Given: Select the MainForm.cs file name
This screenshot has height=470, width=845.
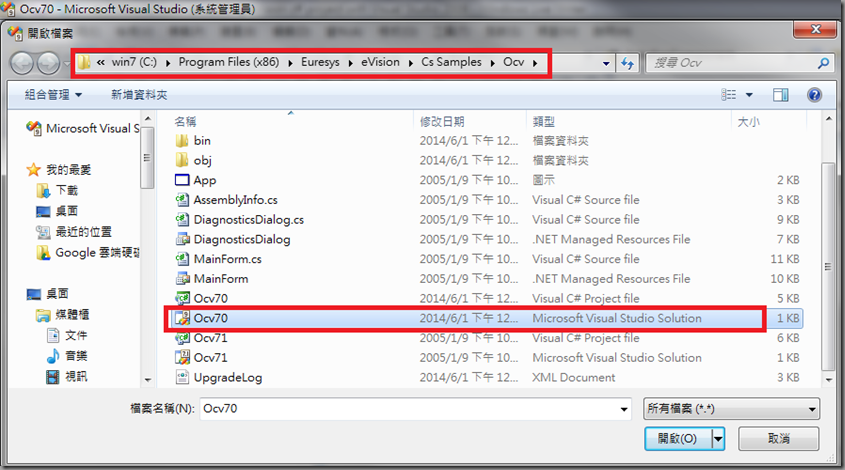Looking at the screenshot, I should 227,259.
